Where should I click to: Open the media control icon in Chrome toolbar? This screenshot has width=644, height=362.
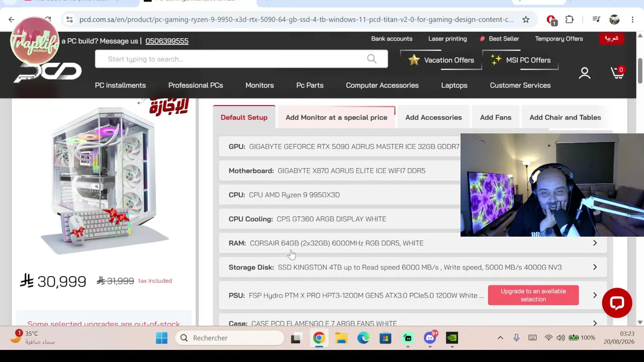[x=596, y=20]
